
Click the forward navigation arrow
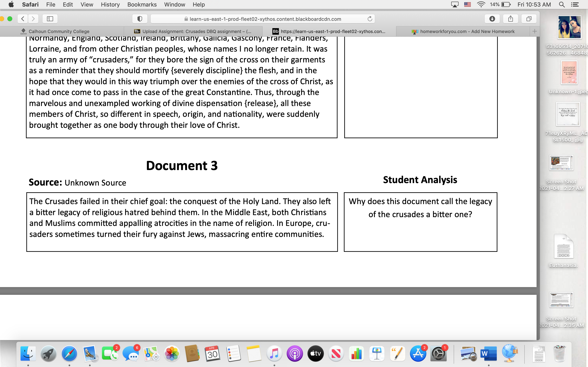33,19
